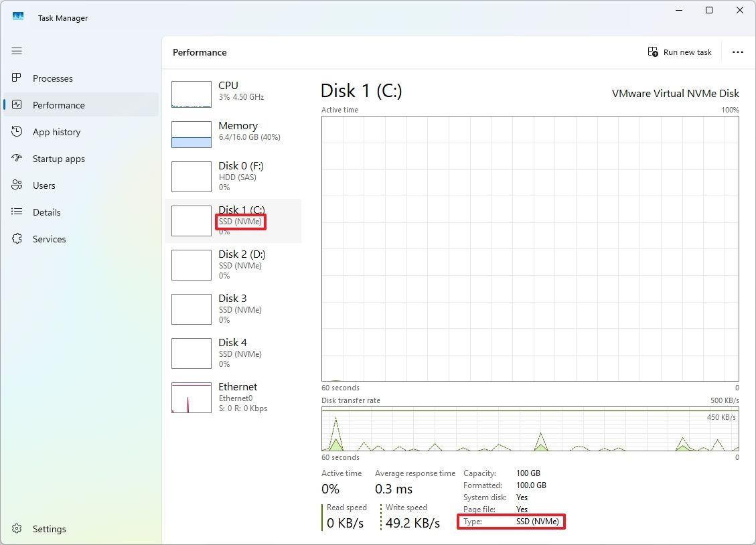Viewport: 756px width, 545px height.
Task: Select the Performance section icon
Action: (17, 105)
